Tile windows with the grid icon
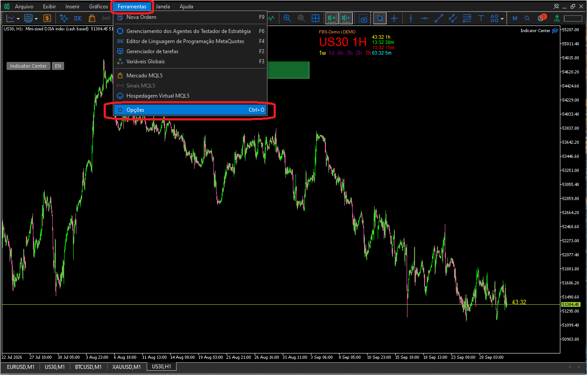 315,18
